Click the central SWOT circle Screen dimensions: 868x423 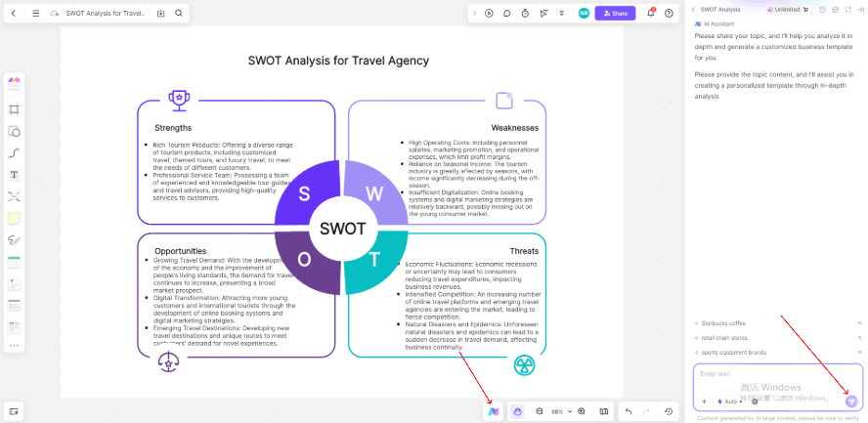[343, 228]
